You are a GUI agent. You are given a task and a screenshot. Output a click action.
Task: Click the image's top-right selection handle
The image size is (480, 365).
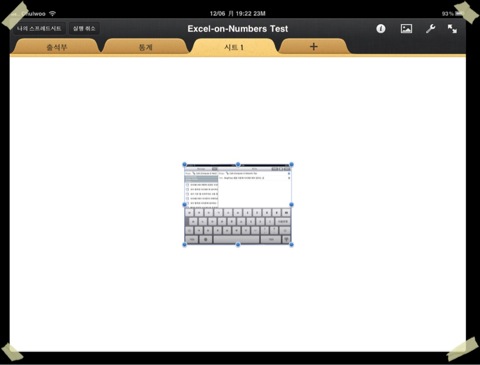(x=292, y=164)
